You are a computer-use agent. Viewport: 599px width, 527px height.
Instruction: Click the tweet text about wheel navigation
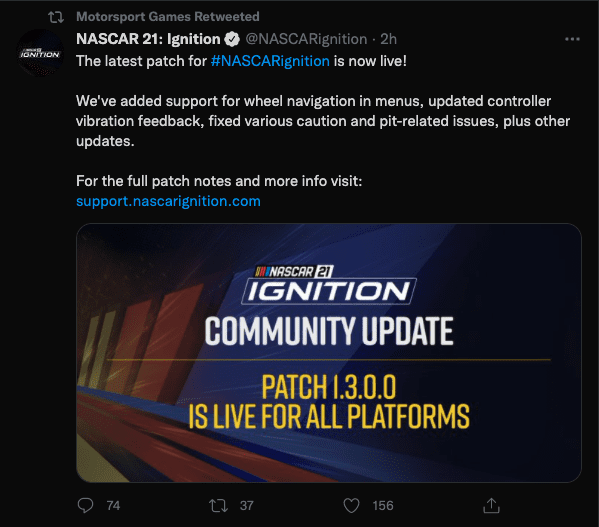[323, 121]
